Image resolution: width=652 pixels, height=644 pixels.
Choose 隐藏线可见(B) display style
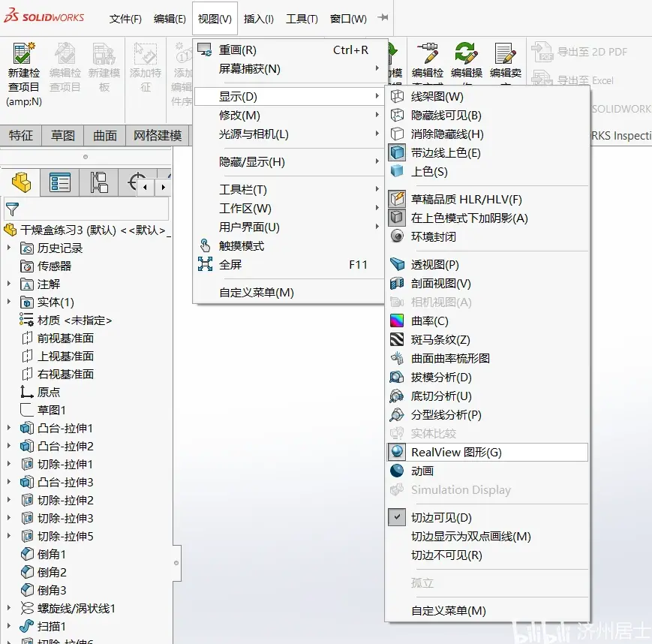coord(488,116)
